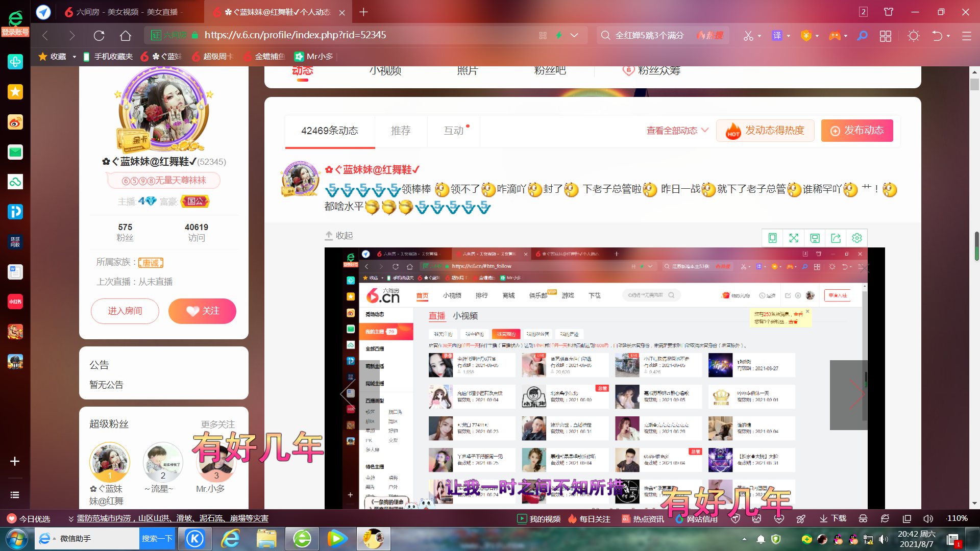Viewport: 980px width, 551px height.
Task: Toggle the 关注 follow button
Action: pos(202,311)
